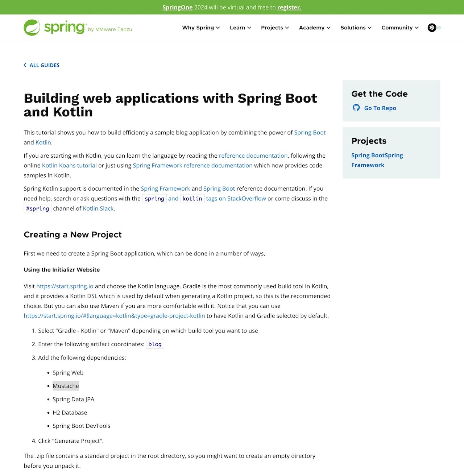This screenshot has width=464, height=476.
Task: Go back to ALL GUIDES
Action: click(45, 65)
